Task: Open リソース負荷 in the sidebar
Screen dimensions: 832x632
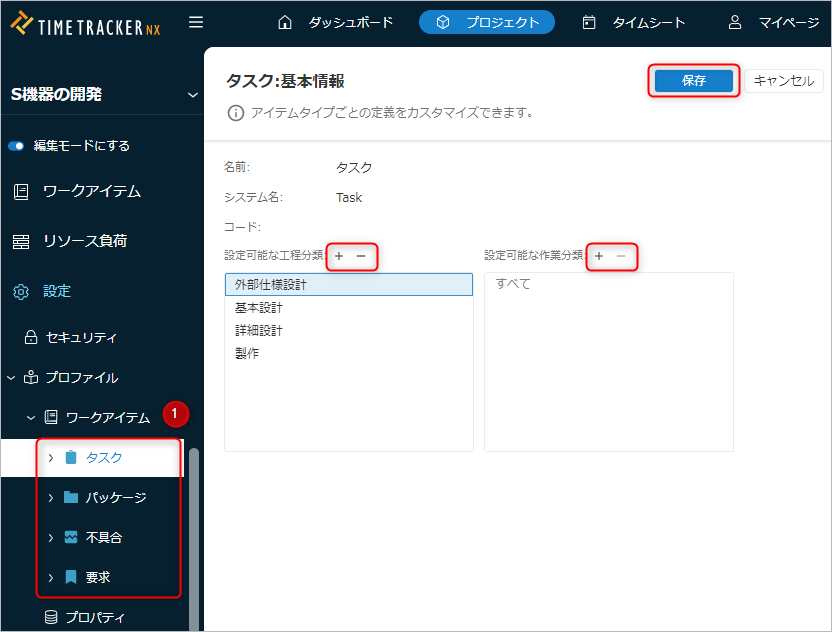Action: (x=84, y=241)
